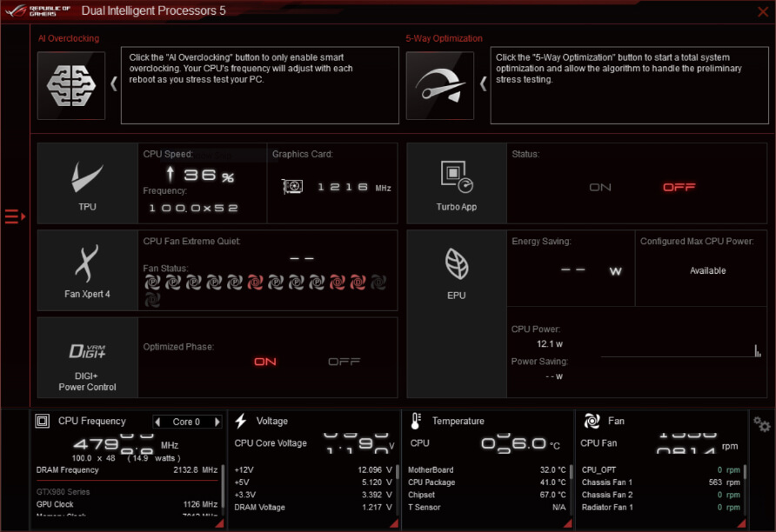Screen dimensions: 776x532
Task: Click the 12.1 w CPU Power value
Action: click(x=550, y=343)
